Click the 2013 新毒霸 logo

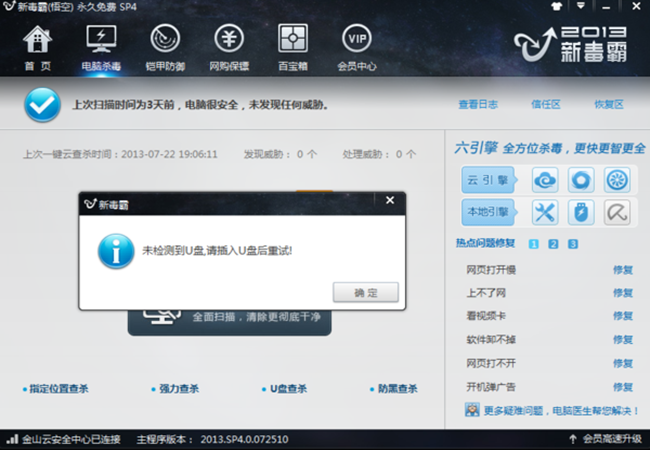pos(571,44)
